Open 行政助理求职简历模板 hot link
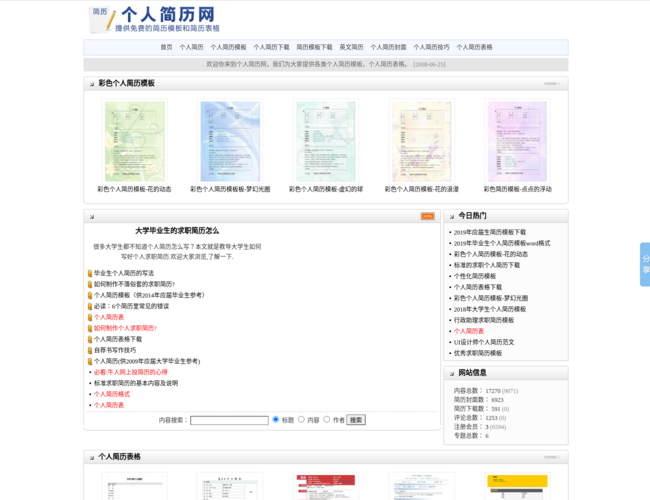 [x=484, y=320]
